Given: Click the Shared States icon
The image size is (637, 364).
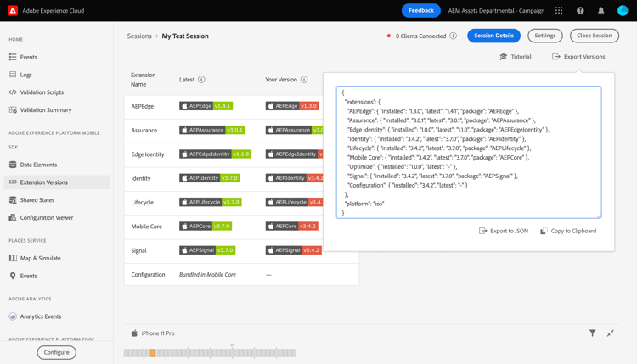Looking at the screenshot, I should click(x=13, y=200).
